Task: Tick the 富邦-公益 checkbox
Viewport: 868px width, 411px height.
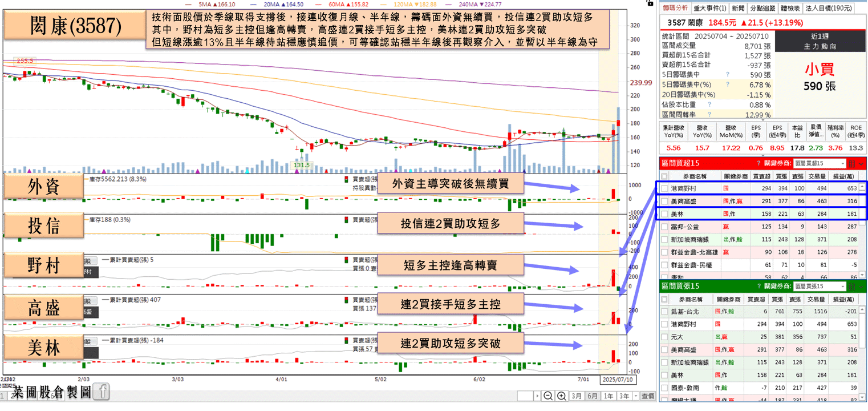Action: pos(664,227)
